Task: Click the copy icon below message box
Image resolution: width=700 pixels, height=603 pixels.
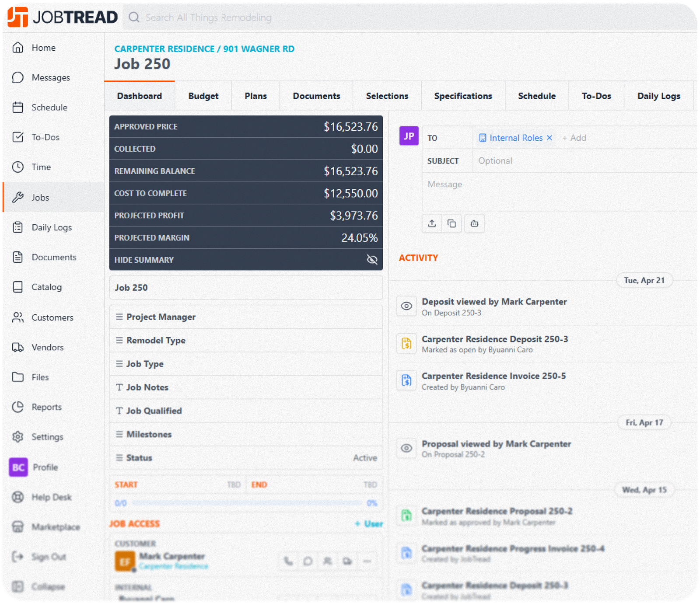Action: pyautogui.click(x=451, y=223)
